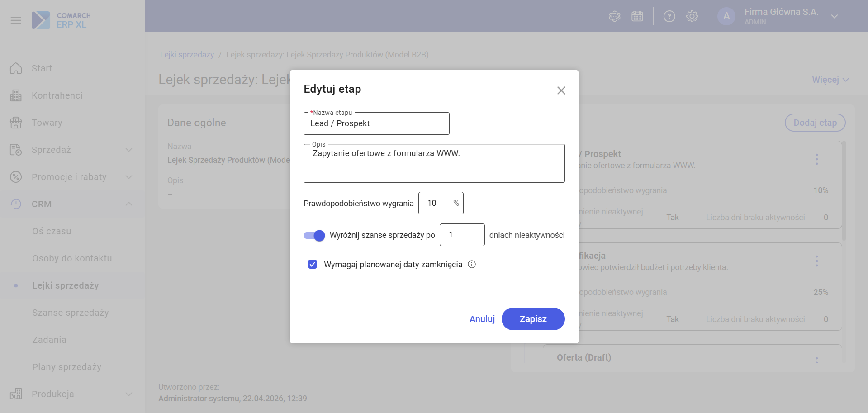Expand the Produkcja submenu chevron
868x413 pixels.
(129, 394)
